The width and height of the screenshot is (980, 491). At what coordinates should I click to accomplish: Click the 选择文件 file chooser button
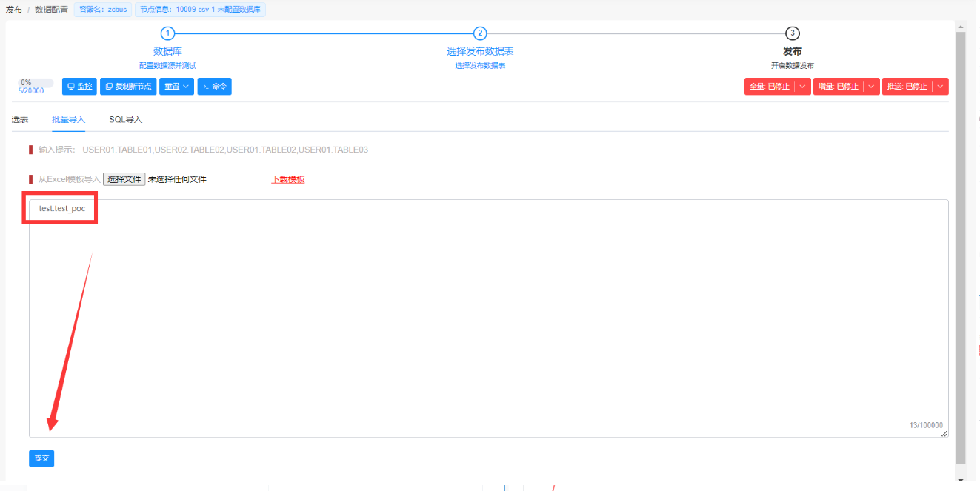[x=124, y=179]
